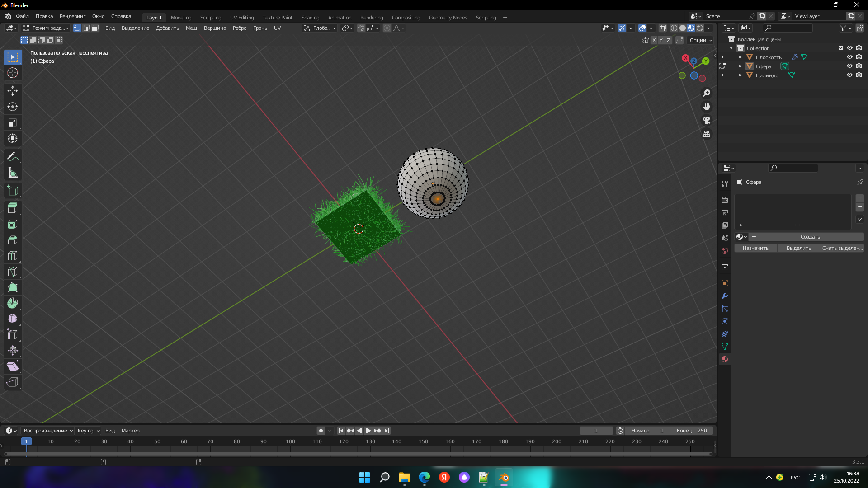Select the Extrude Region tool
The height and width of the screenshot is (488, 868).
click(x=13, y=208)
